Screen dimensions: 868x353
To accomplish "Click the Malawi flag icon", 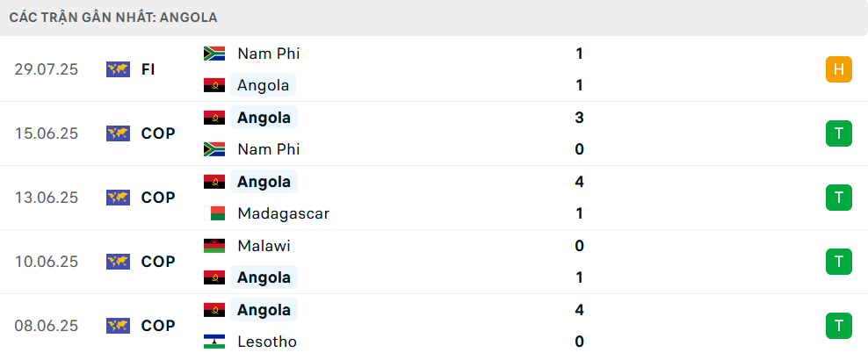I will [214, 246].
